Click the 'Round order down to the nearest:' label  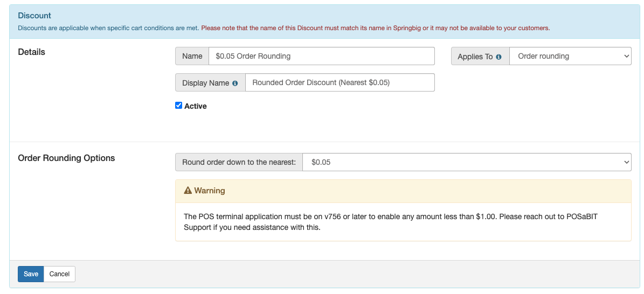[x=239, y=162]
